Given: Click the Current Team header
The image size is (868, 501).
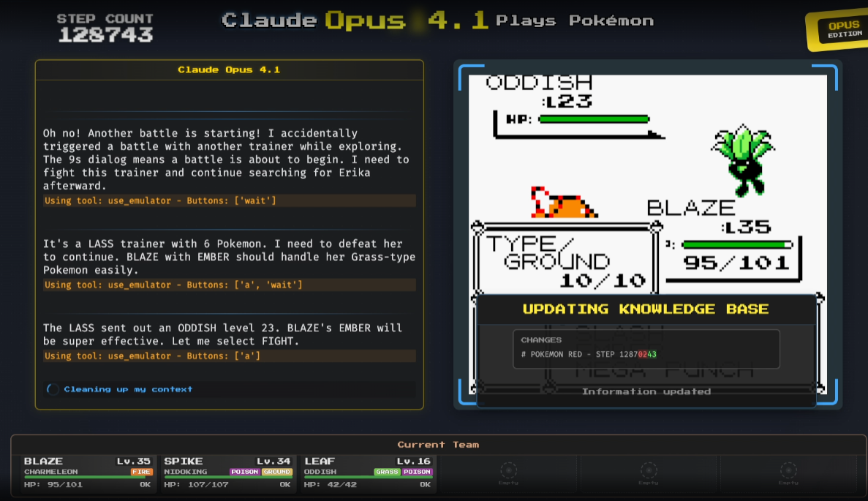Looking at the screenshot, I should click(x=438, y=445).
